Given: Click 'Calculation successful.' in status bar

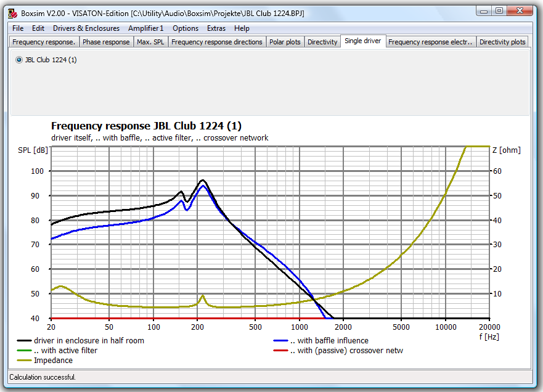Looking at the screenshot, I should pyautogui.click(x=43, y=377).
